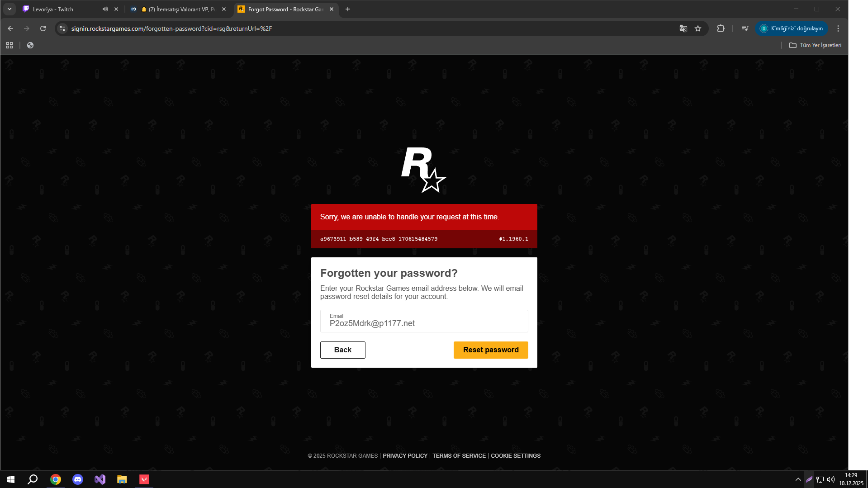Open the volume speaker tray icon
Screen dimensions: 868x488
tap(831, 479)
